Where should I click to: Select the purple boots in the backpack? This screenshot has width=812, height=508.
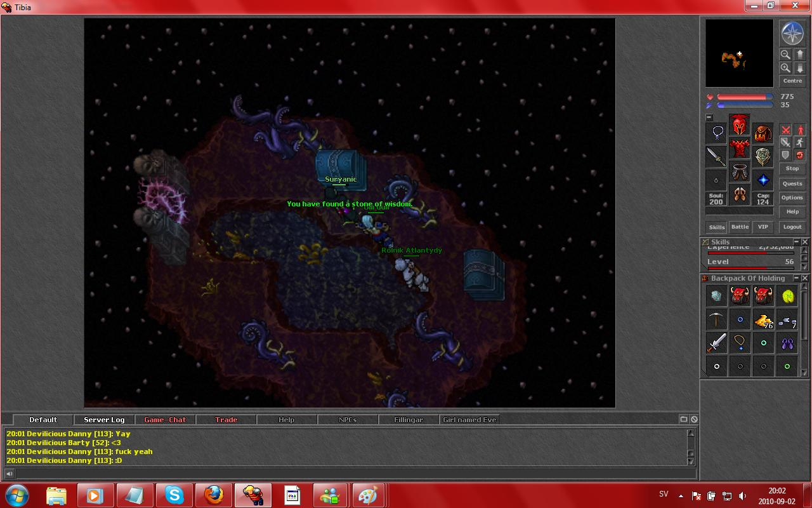[x=787, y=343]
